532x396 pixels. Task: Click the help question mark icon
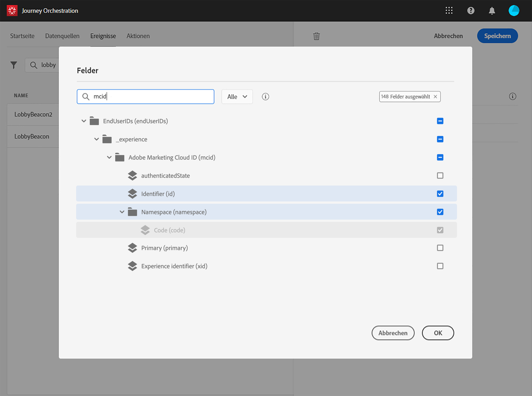[x=471, y=10]
